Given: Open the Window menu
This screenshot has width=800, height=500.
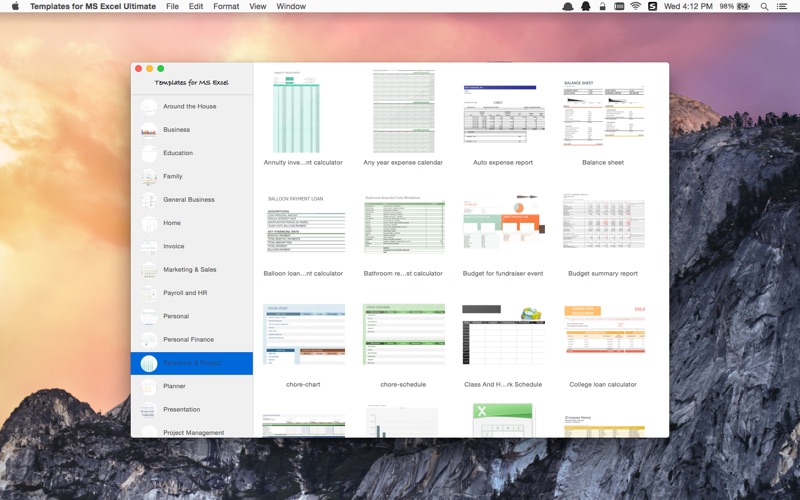Looking at the screenshot, I should pyautogui.click(x=291, y=6).
